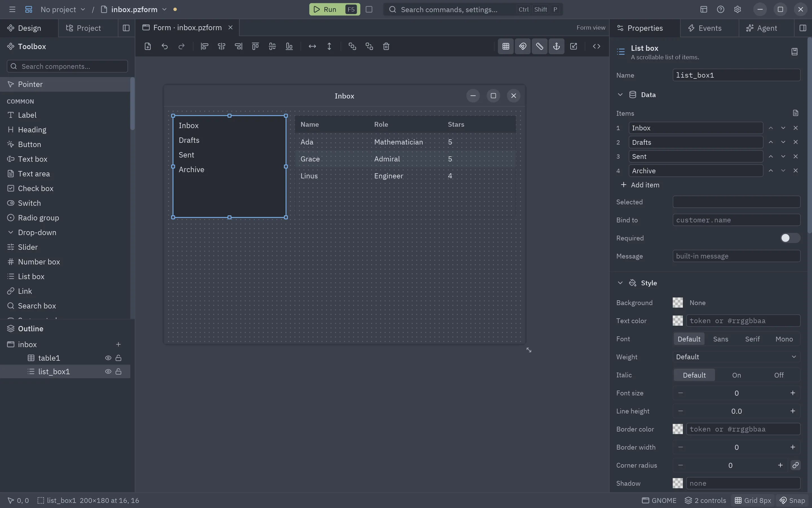
Task: Remove the Archive item with its X
Action: [x=795, y=171]
